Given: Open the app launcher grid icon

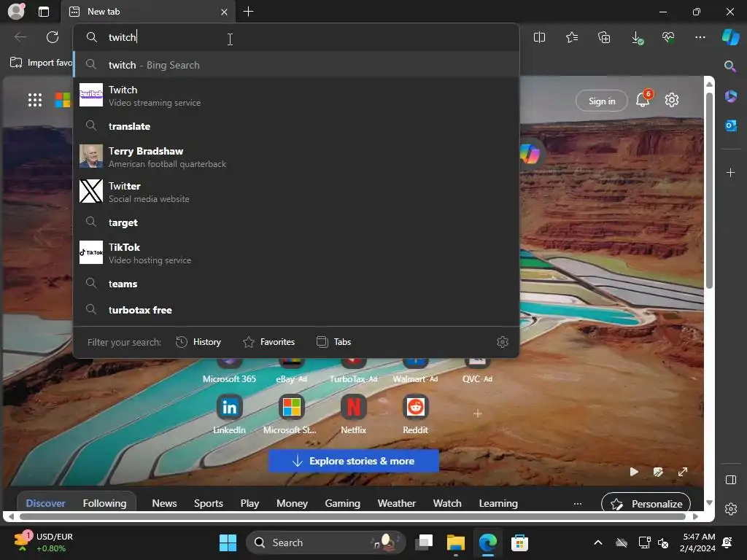Looking at the screenshot, I should point(35,100).
